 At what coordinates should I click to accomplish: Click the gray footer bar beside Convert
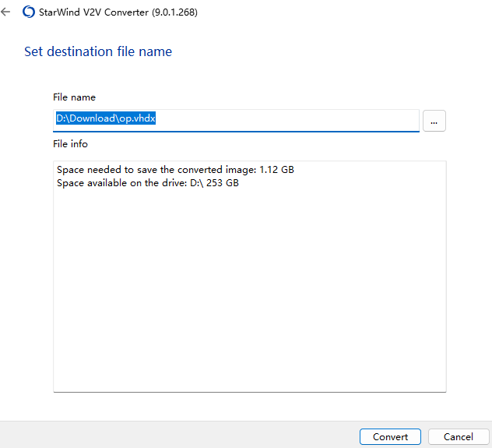click(179, 436)
